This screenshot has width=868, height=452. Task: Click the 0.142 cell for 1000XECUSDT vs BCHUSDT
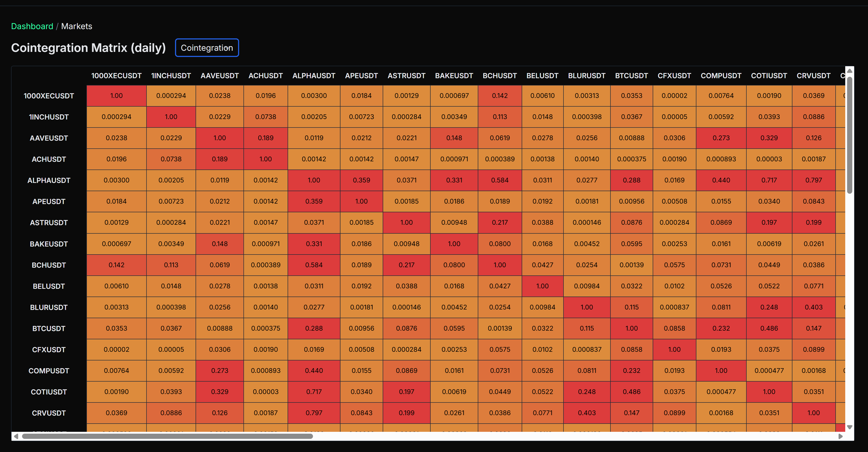pos(500,96)
